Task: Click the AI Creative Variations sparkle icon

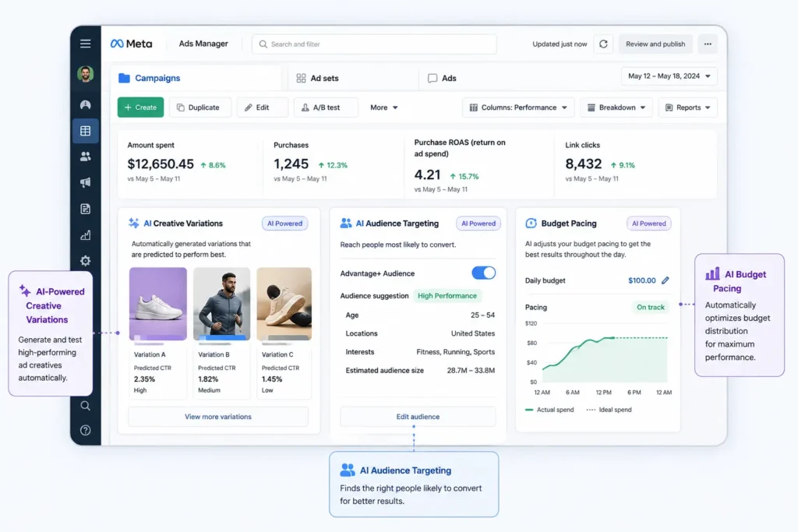Action: pos(134,223)
